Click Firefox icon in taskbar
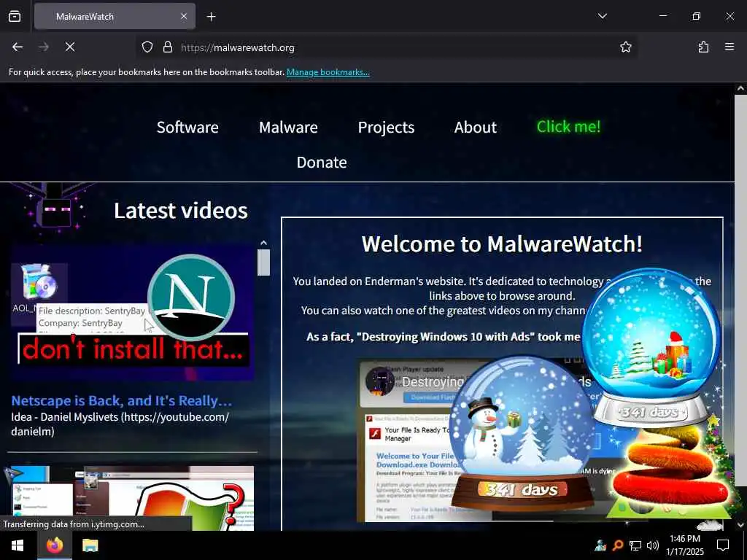 point(55,545)
